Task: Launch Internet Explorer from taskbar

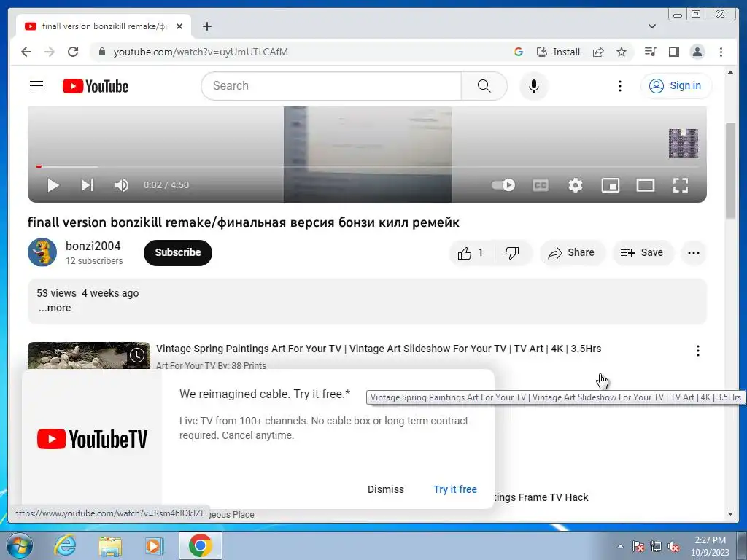Action: 65,545
